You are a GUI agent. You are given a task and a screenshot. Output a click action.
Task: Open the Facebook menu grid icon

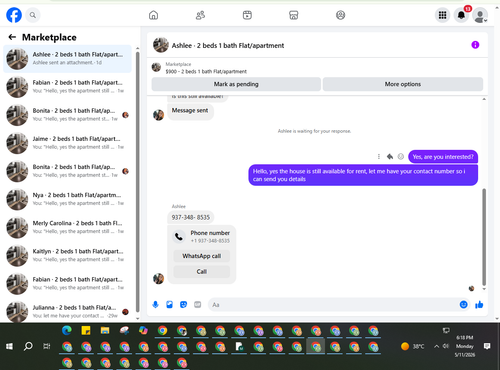(442, 15)
